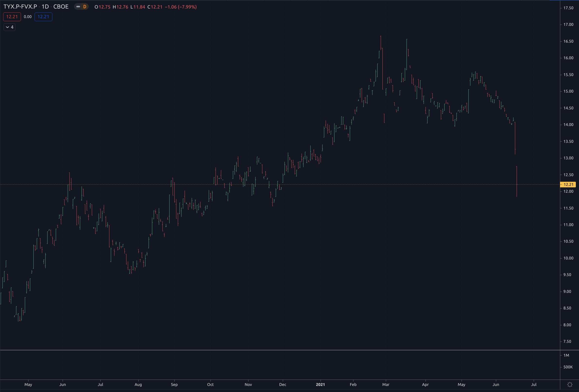Click the Aug label on time axis
This screenshot has width=579, height=392.
(x=138, y=384)
